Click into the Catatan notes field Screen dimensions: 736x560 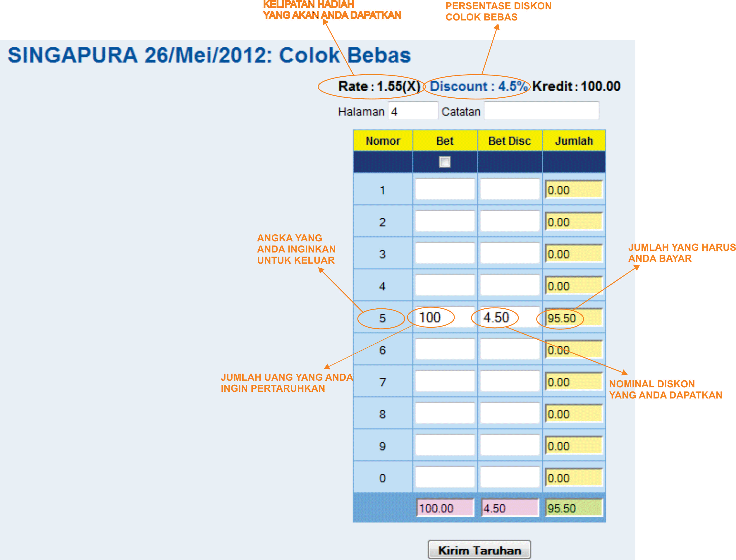[x=541, y=111]
